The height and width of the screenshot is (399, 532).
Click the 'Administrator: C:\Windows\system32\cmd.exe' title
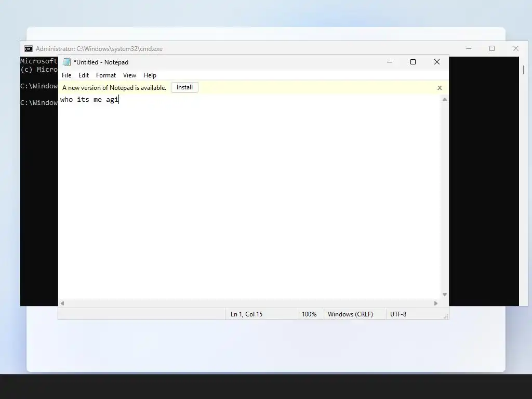pyautogui.click(x=99, y=49)
